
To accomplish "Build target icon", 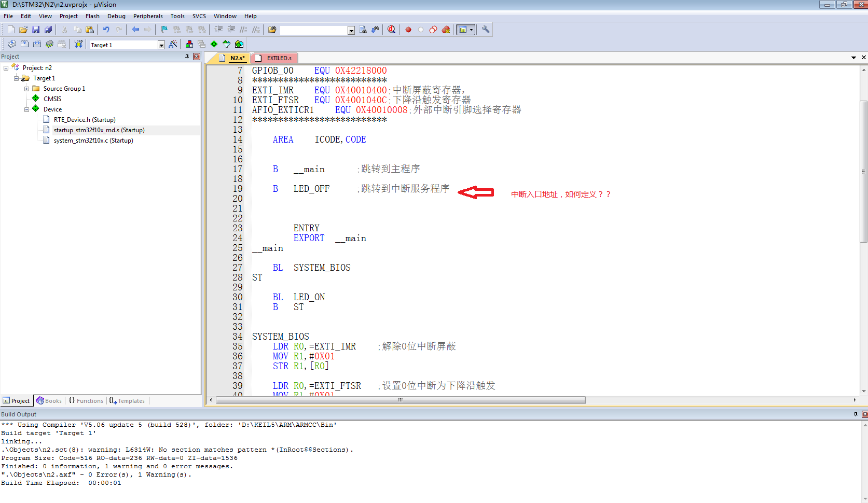I will pyautogui.click(x=24, y=44).
